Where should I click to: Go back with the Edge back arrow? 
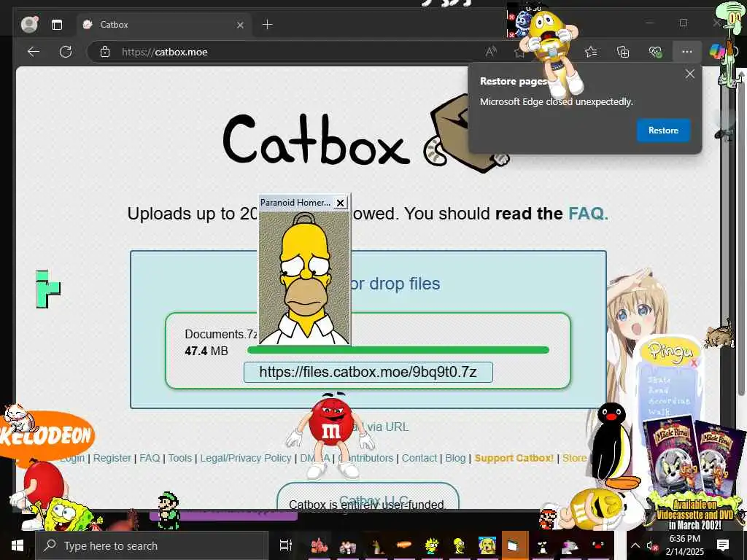pyautogui.click(x=34, y=52)
